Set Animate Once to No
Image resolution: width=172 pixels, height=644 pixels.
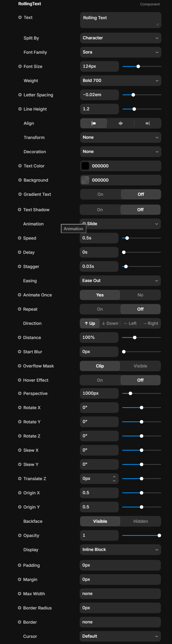140,295
